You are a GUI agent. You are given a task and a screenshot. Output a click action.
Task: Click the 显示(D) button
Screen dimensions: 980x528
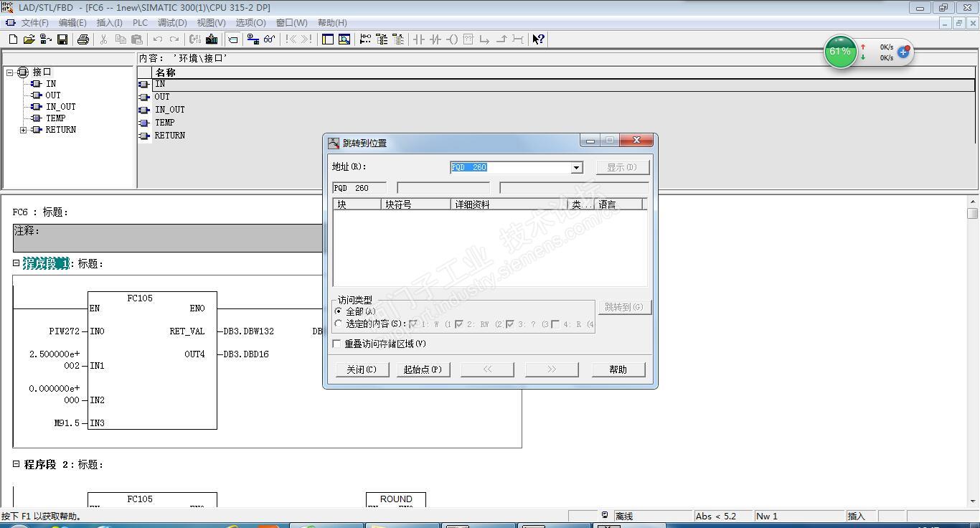click(x=623, y=167)
